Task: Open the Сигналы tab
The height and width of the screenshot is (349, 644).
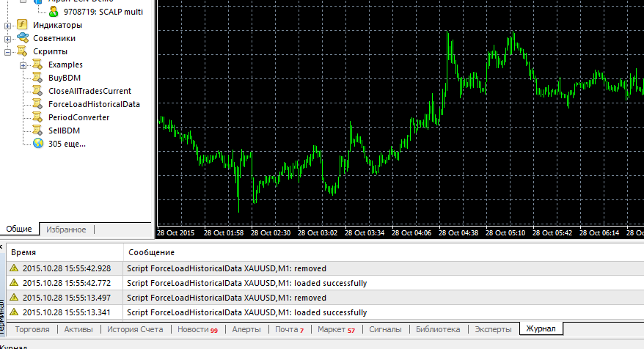Action: 385,329
